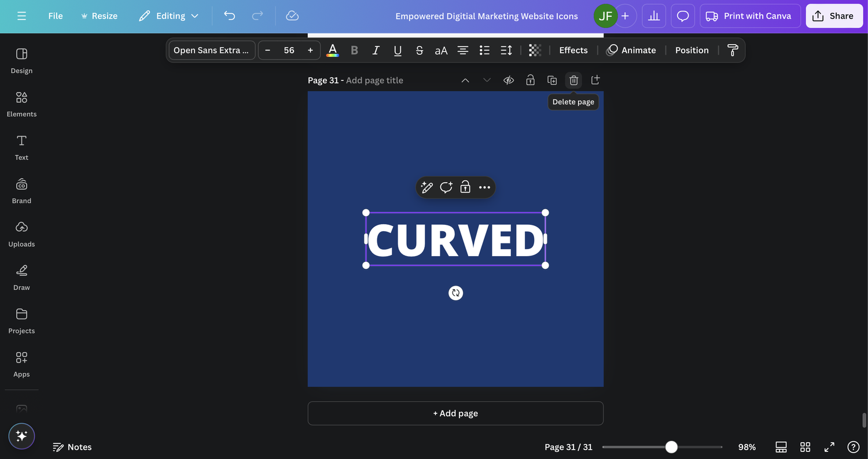Open the Open Sans font selector

(211, 50)
